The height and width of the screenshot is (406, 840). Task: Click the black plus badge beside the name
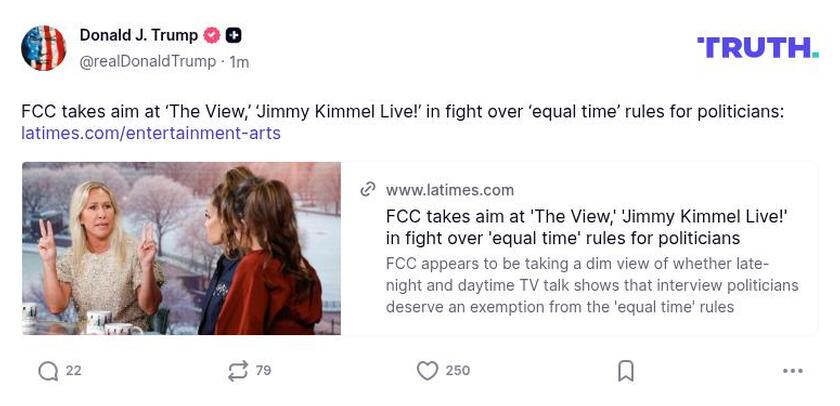click(234, 36)
